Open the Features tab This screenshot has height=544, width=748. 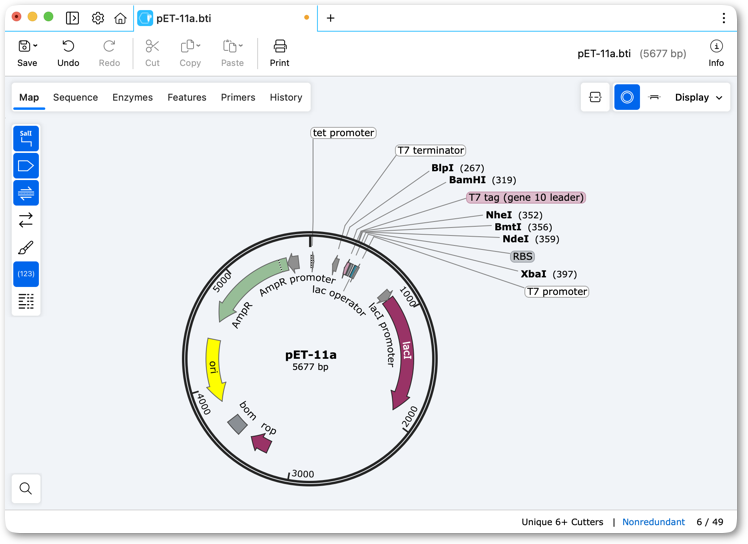[187, 97]
